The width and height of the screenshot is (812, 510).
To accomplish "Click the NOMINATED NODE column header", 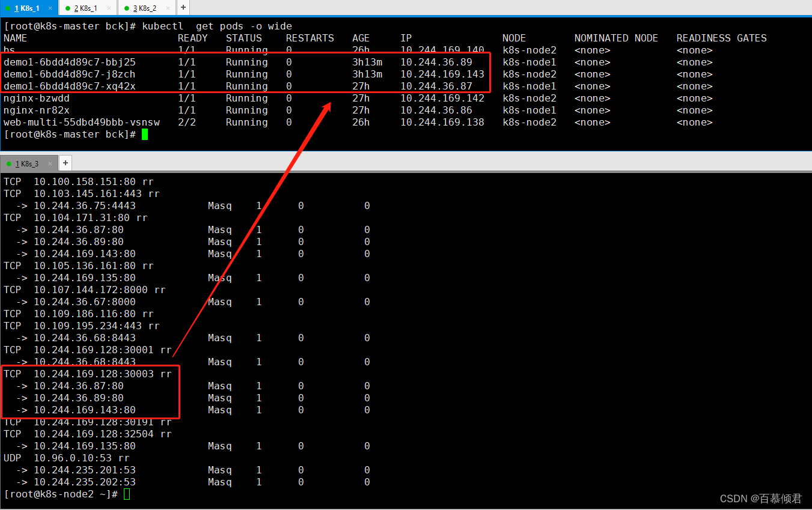I will [617, 38].
